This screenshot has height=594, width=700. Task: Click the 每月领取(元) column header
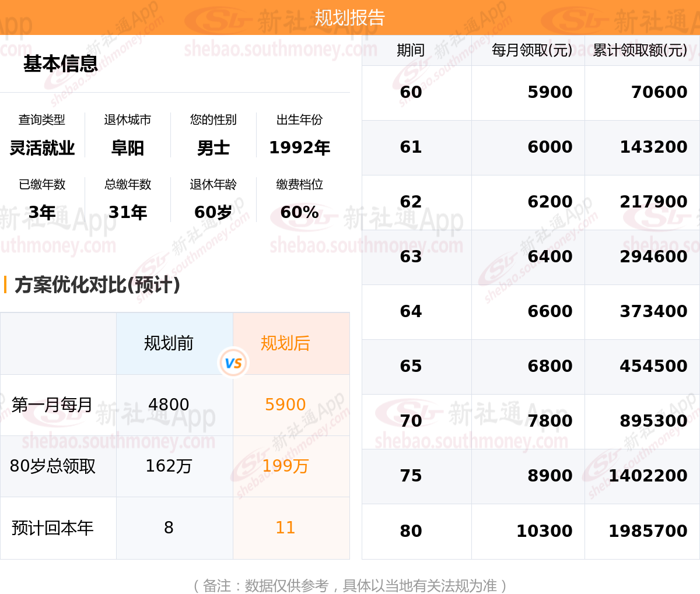tap(532, 50)
